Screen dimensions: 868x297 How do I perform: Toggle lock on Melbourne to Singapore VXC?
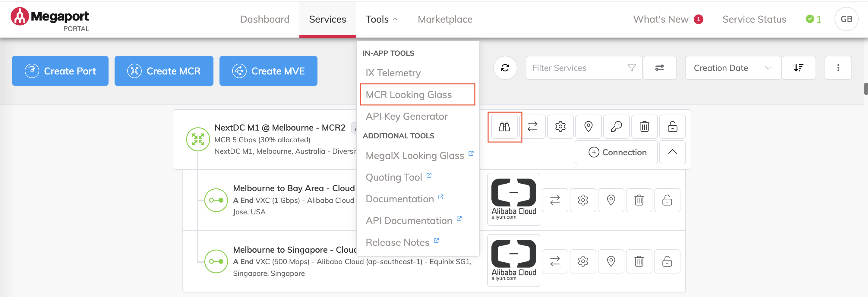(x=667, y=261)
